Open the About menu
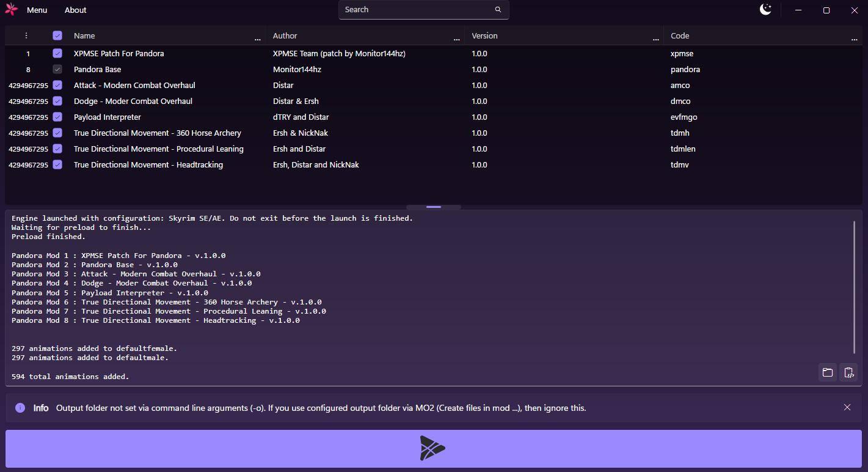 [75, 10]
